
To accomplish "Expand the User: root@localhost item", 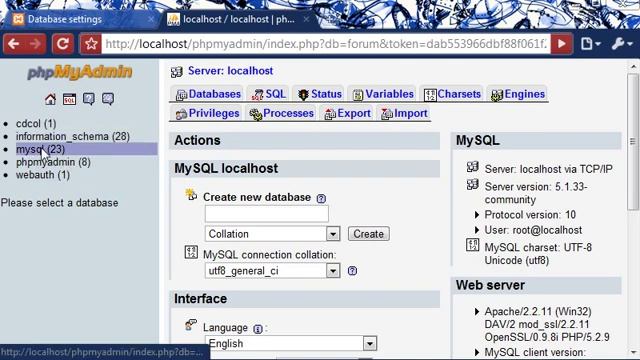I will click(476, 230).
